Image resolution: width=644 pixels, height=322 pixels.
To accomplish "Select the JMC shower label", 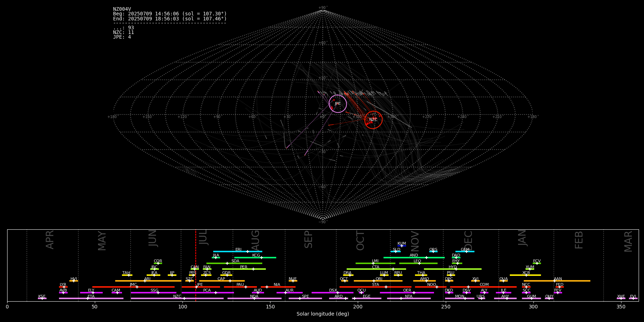I will (x=133, y=285).
